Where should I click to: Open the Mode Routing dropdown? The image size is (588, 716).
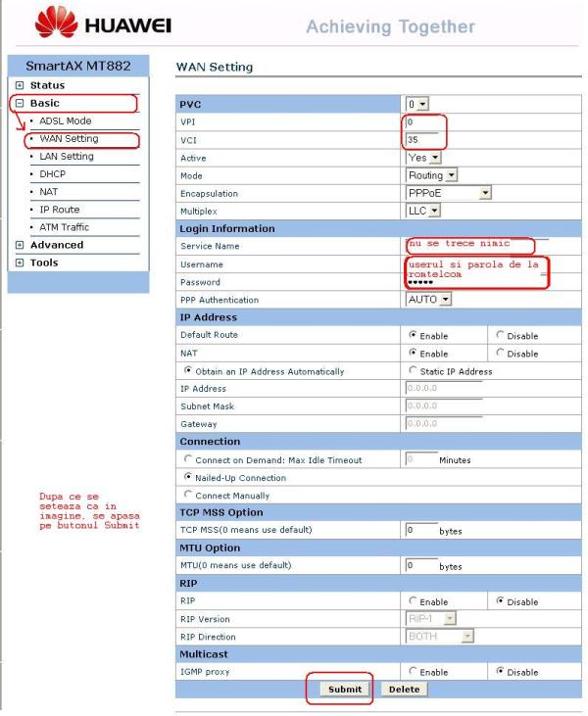click(432, 175)
